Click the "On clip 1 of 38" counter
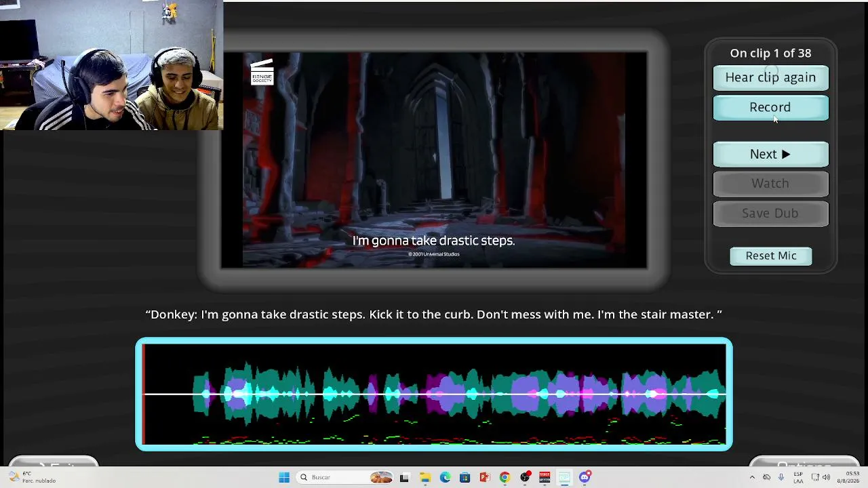This screenshot has height=488, width=868. [x=770, y=53]
